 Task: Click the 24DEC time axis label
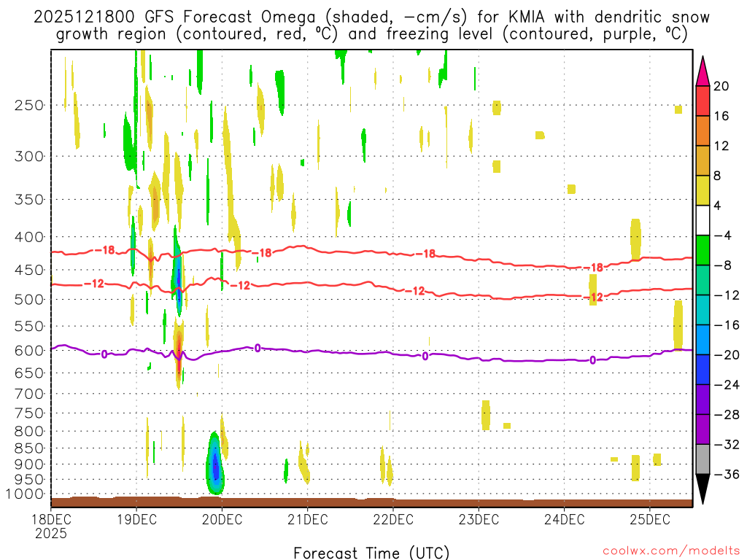pyautogui.click(x=565, y=519)
